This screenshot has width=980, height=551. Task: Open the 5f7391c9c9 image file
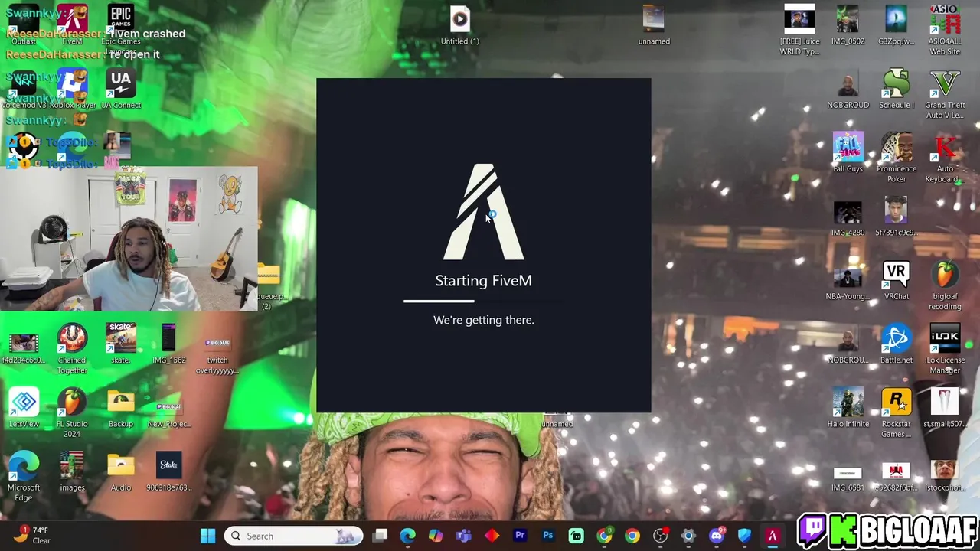896,217
